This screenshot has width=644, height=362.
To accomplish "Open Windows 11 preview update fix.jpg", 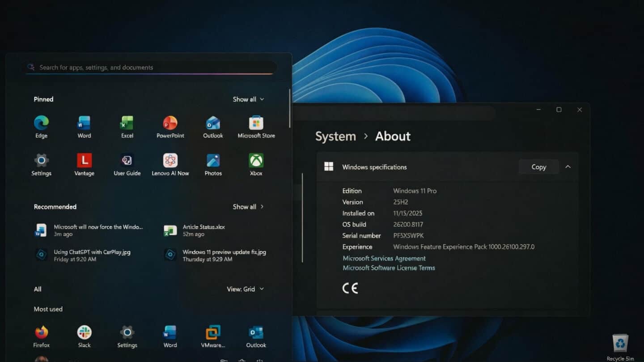I will click(215, 256).
